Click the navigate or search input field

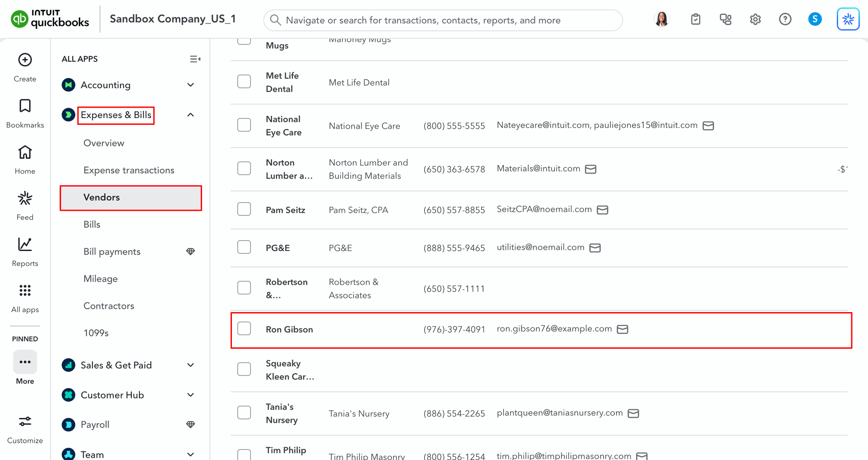pyautogui.click(x=443, y=20)
